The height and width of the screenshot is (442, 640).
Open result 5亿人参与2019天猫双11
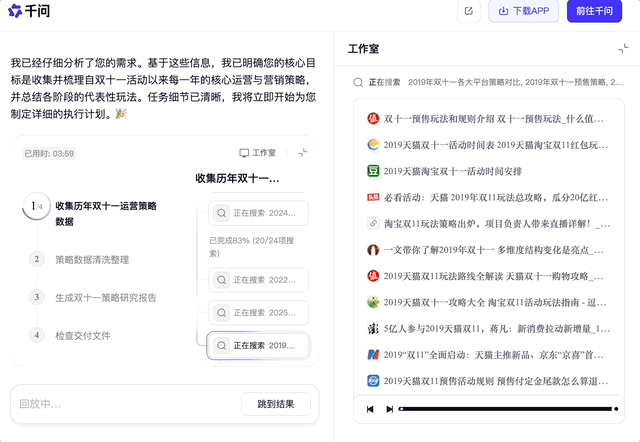tap(497, 329)
